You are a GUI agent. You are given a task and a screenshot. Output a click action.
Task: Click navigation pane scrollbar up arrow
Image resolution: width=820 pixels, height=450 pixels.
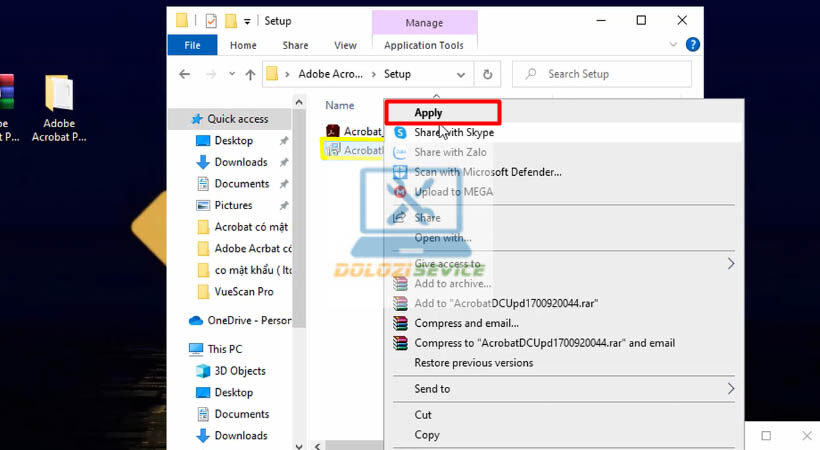click(299, 103)
